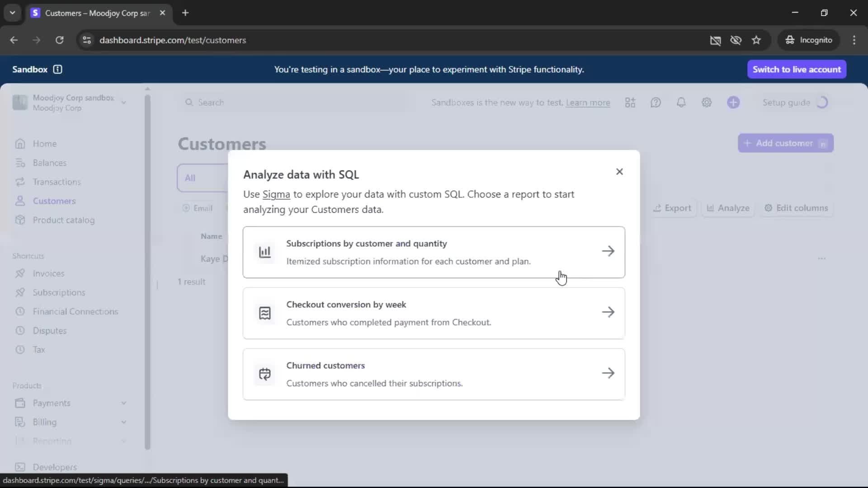
Task: Open the Stripe apps grid icon
Action: click(630, 103)
